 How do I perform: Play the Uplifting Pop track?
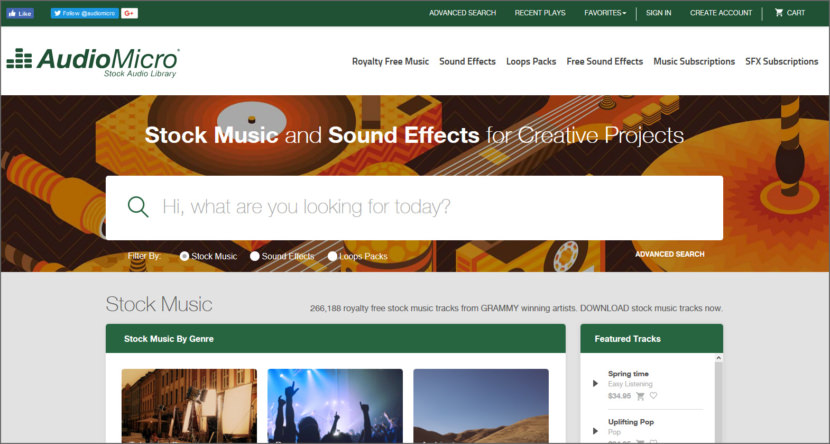coord(595,431)
